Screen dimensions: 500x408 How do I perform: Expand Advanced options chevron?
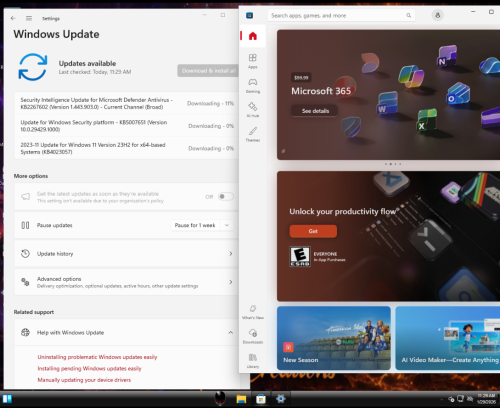pos(231,282)
